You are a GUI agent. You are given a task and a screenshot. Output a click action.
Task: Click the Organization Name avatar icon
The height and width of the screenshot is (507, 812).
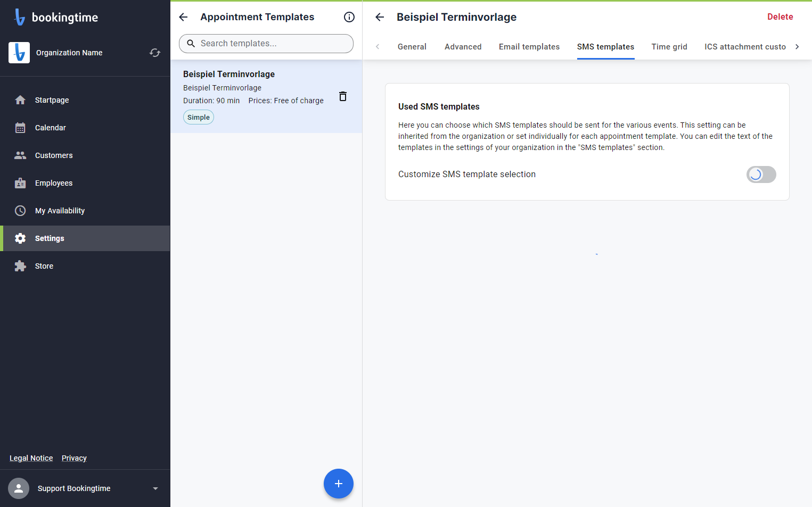tap(19, 53)
